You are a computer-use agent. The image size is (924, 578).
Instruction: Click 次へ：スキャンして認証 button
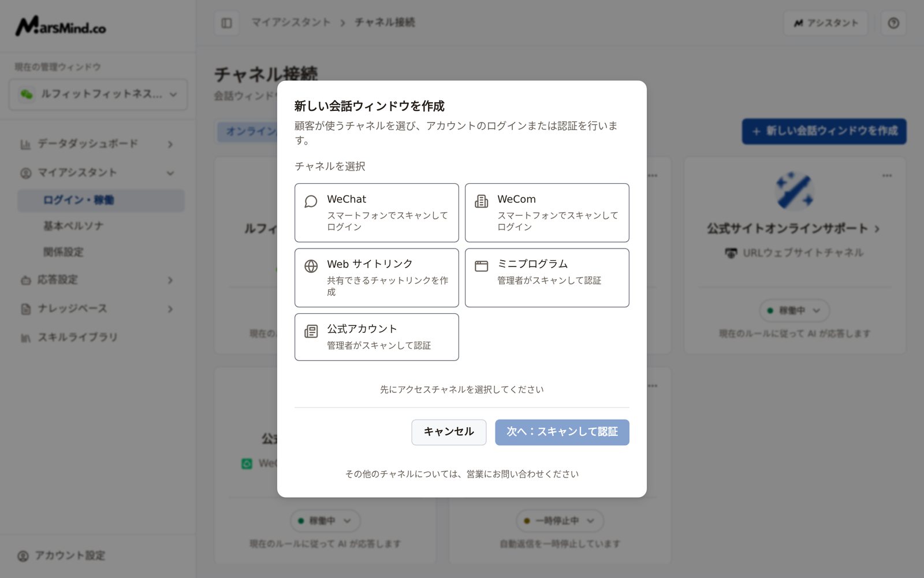pos(562,432)
